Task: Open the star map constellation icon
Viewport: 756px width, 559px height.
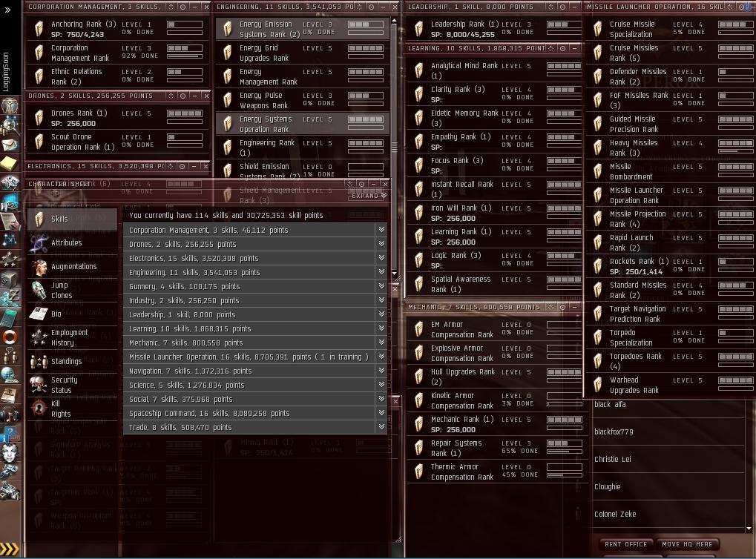Action: [x=10, y=240]
